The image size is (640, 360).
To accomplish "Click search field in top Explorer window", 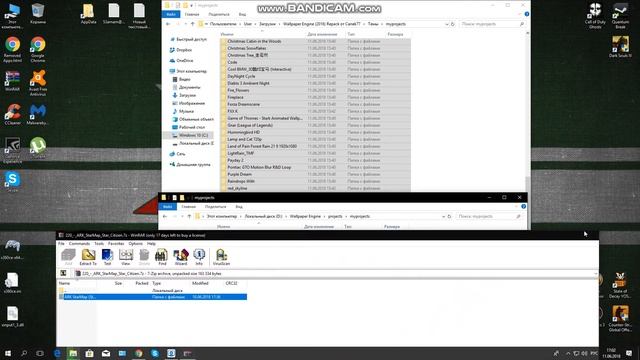I will point(492,24).
